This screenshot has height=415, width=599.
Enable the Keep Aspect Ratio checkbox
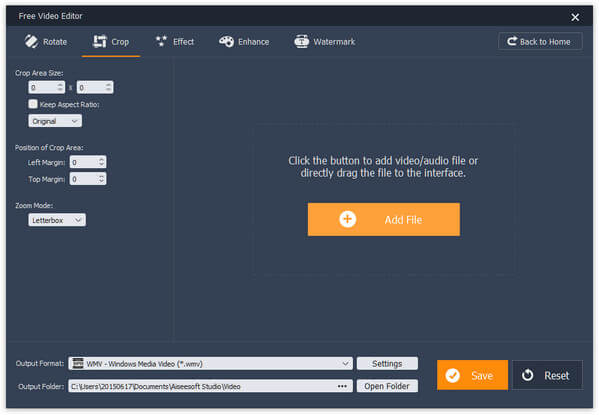pyautogui.click(x=33, y=104)
